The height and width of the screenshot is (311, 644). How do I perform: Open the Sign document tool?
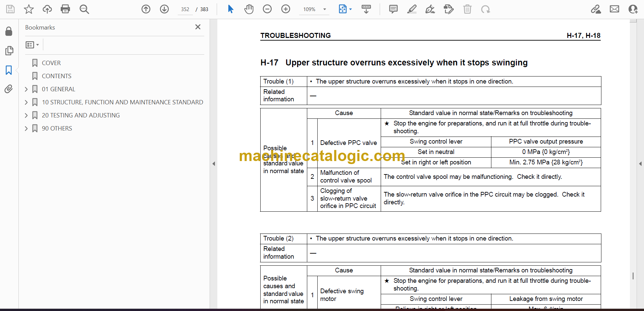(430, 9)
